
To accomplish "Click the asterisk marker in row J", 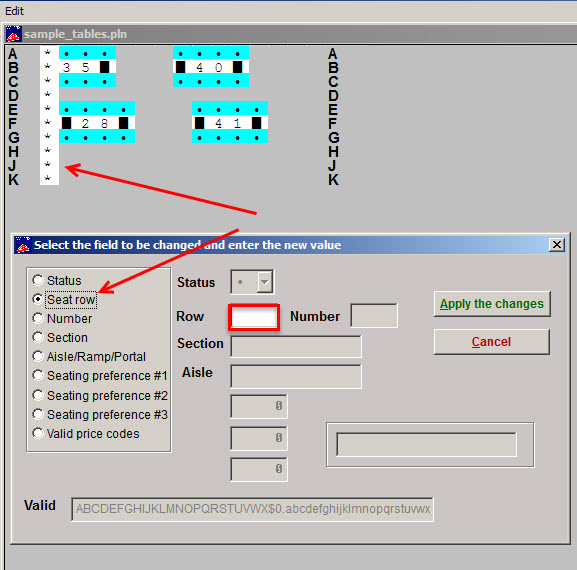I will [47, 164].
